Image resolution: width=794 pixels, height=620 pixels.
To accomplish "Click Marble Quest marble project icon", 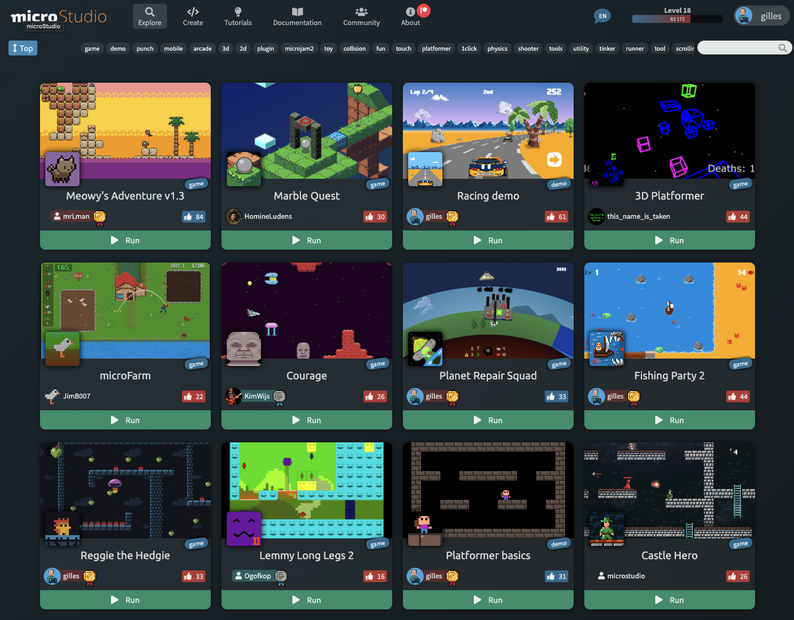I will pos(244,169).
